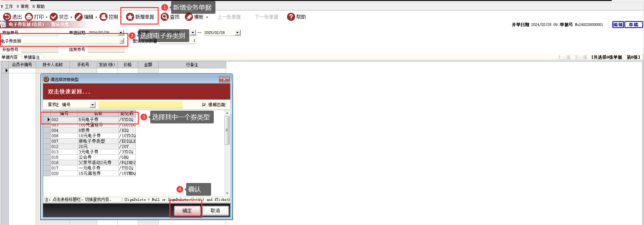
Task: Click the 编辑 pencil toolbar icon
Action: (78, 17)
